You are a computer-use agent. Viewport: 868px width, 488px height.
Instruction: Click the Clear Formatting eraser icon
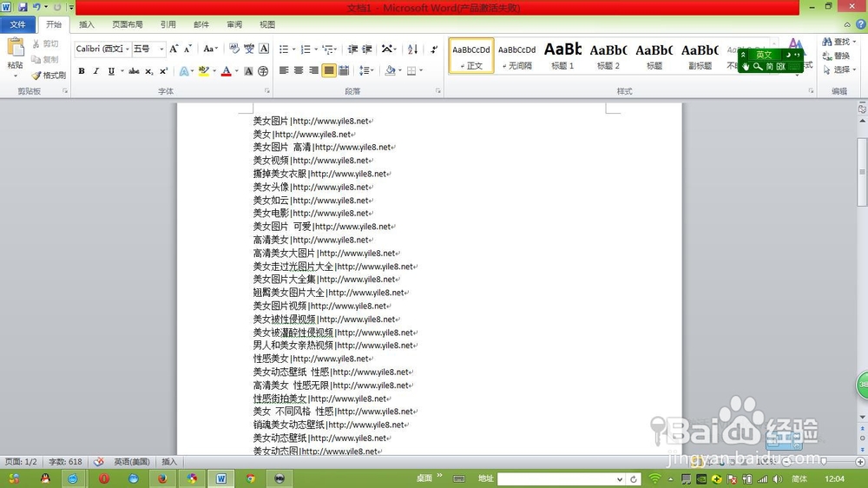point(234,49)
